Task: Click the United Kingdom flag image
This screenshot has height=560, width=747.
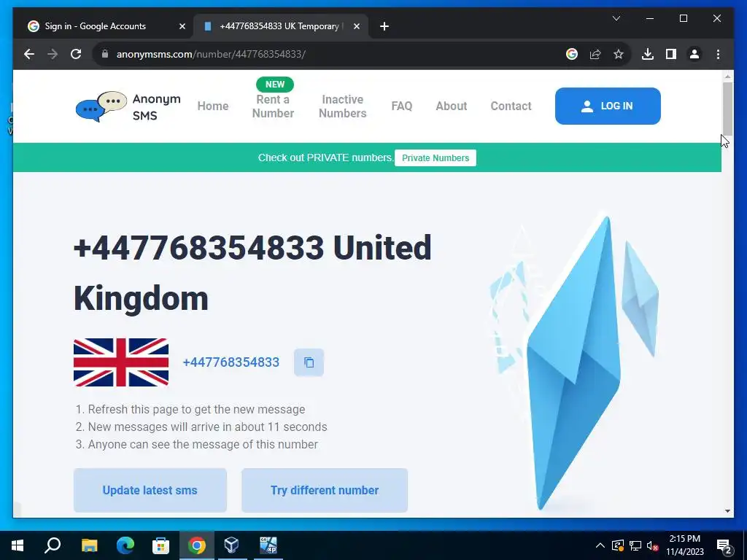Action: pyautogui.click(x=121, y=362)
